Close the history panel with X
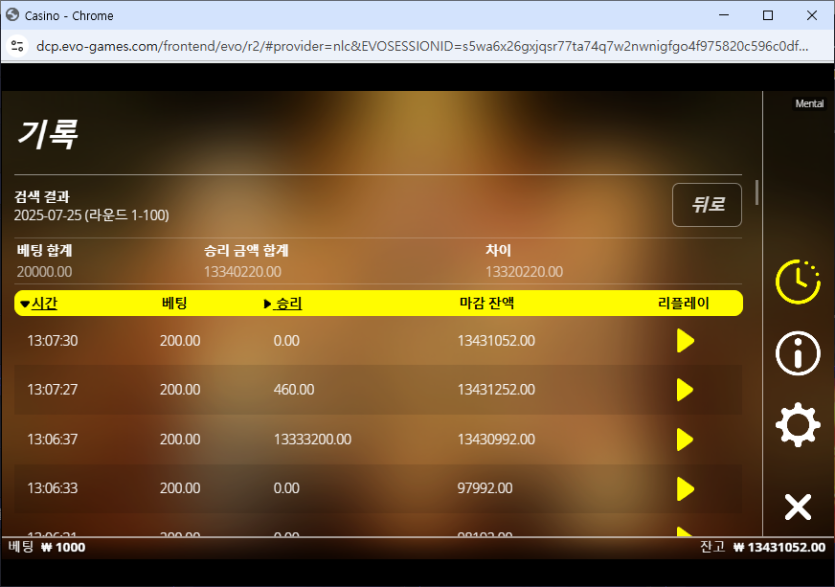The height and width of the screenshot is (587, 835). tap(797, 507)
